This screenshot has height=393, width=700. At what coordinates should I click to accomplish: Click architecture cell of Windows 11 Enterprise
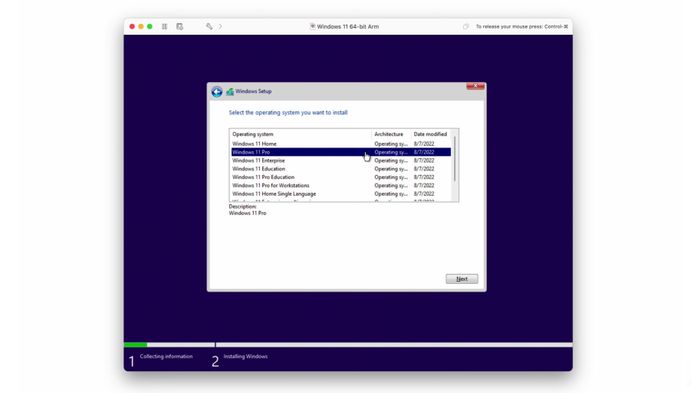tap(391, 160)
